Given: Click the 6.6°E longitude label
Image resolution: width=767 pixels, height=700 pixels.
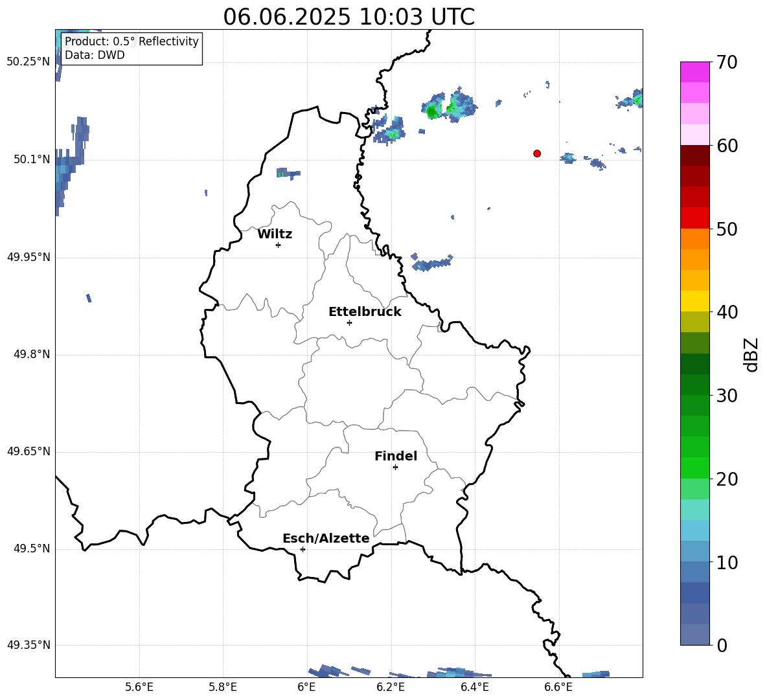Looking at the screenshot, I should tap(558, 687).
